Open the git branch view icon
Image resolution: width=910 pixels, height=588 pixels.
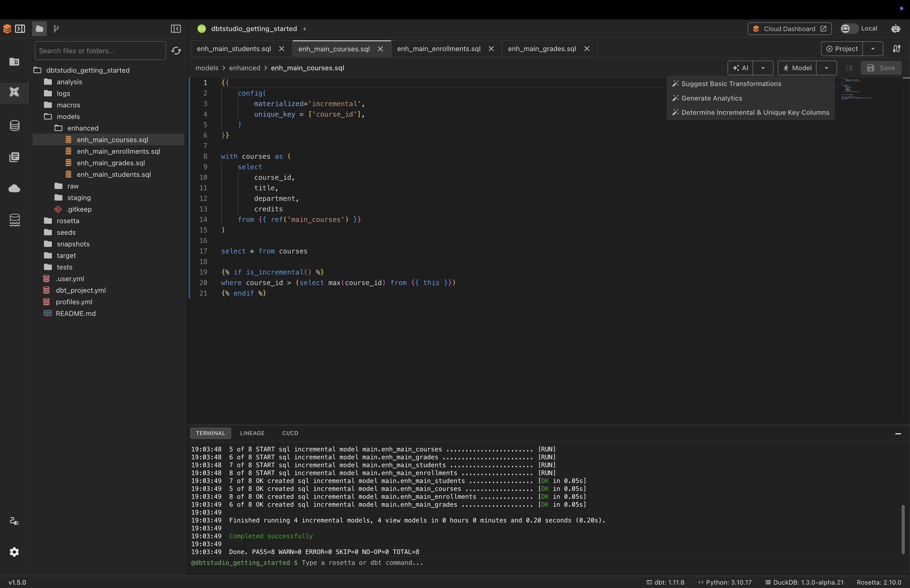[56, 29]
